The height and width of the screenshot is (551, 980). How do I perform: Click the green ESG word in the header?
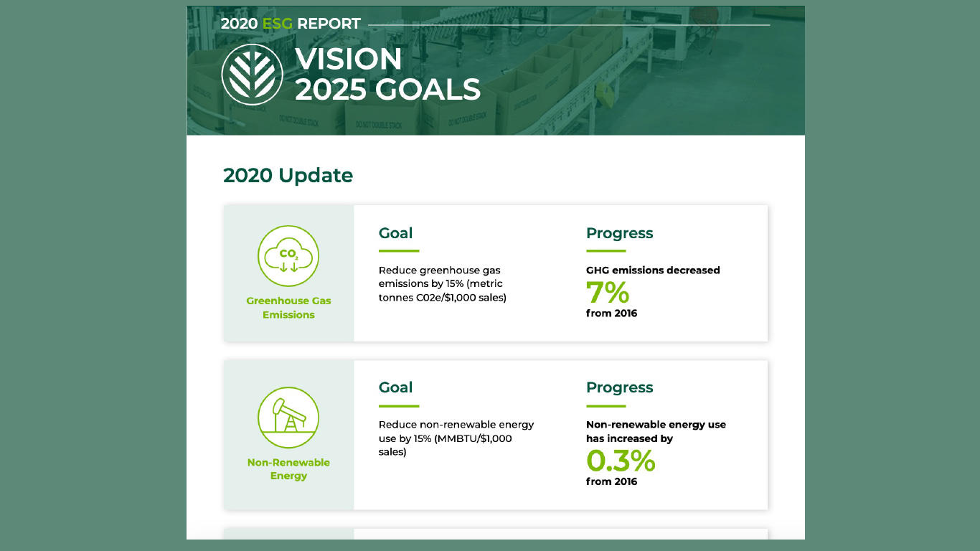tap(278, 24)
